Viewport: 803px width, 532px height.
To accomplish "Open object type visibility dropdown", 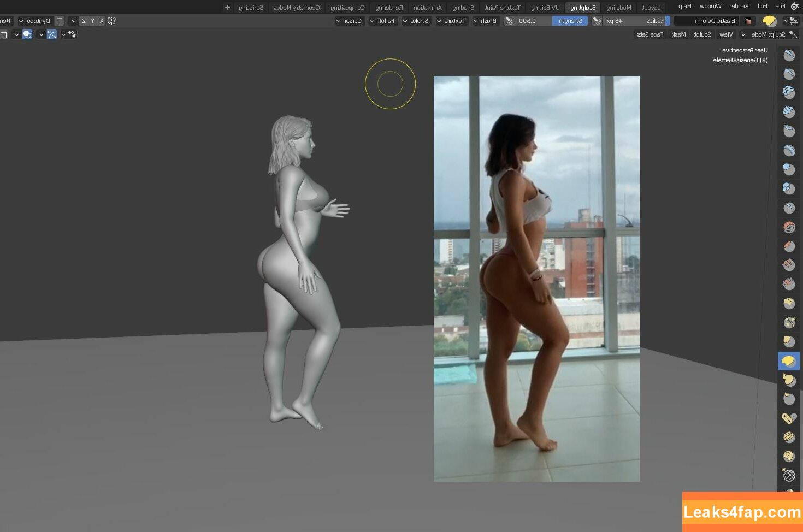I will (x=69, y=34).
